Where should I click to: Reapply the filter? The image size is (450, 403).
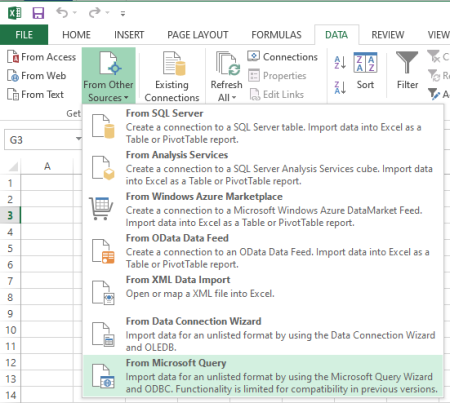pyautogui.click(x=438, y=76)
